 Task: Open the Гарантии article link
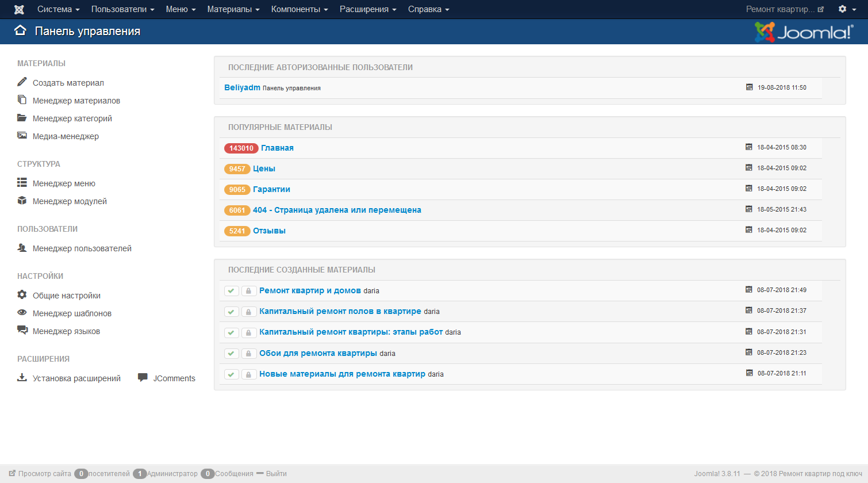(271, 189)
